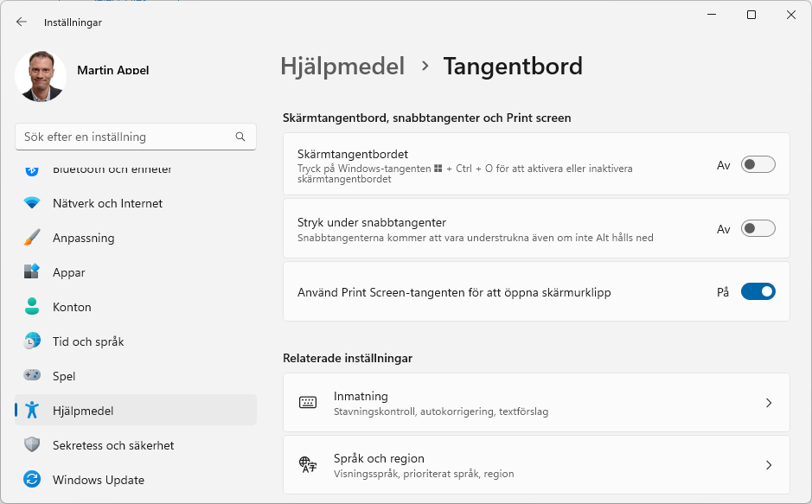Click the Konton person icon

(32, 307)
